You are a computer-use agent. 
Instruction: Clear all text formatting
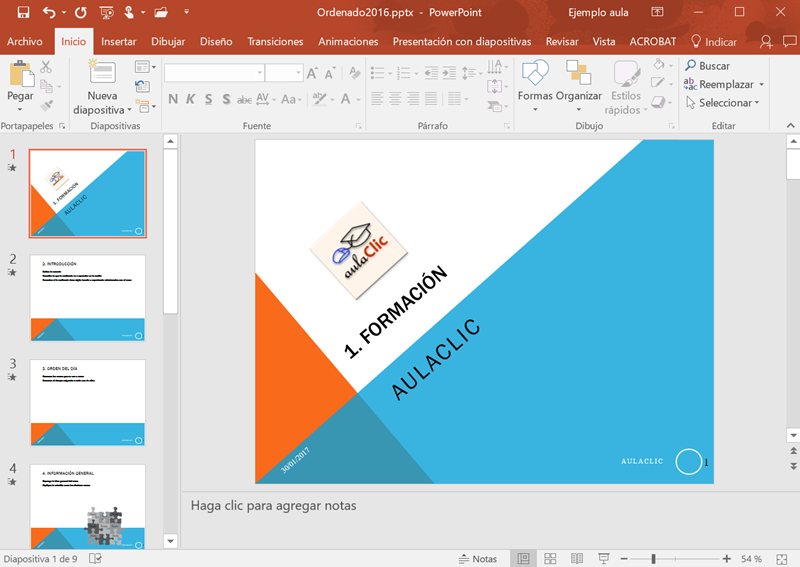355,73
